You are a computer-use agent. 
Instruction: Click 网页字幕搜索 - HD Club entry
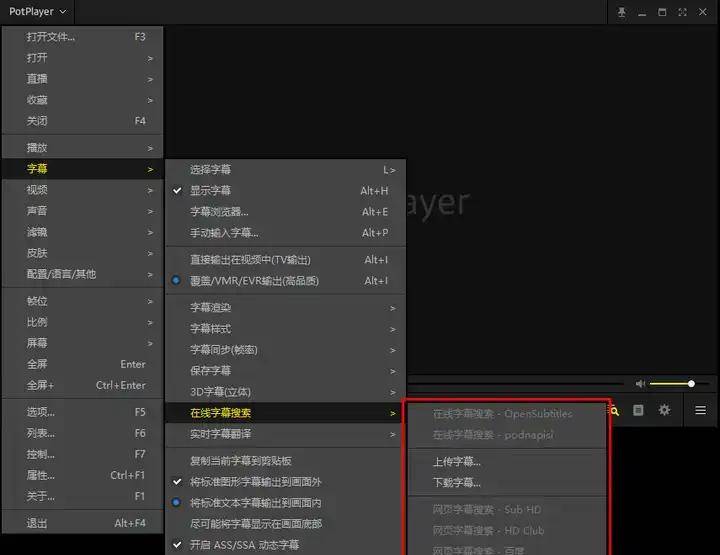507,531
